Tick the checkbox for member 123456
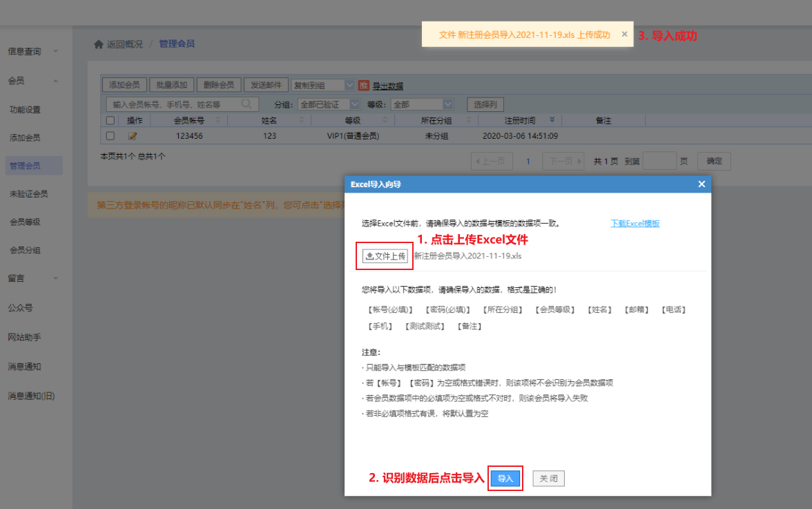Viewport: 812px width, 509px height. pos(110,135)
